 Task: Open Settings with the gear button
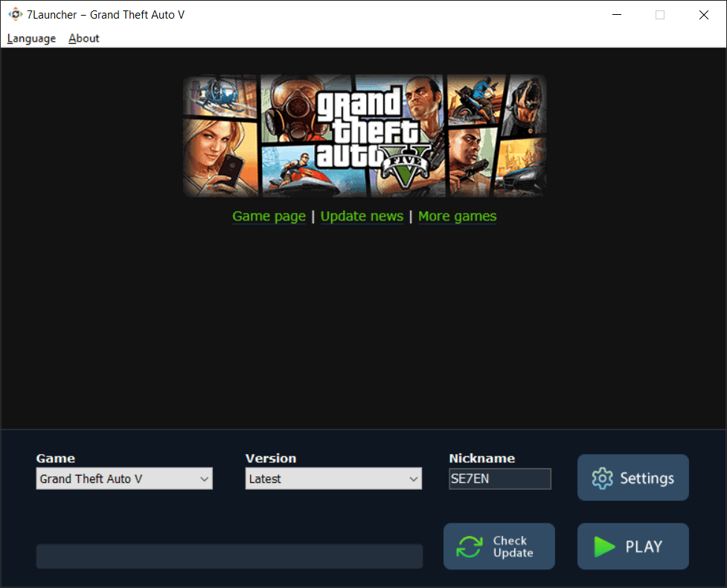pyautogui.click(x=633, y=478)
